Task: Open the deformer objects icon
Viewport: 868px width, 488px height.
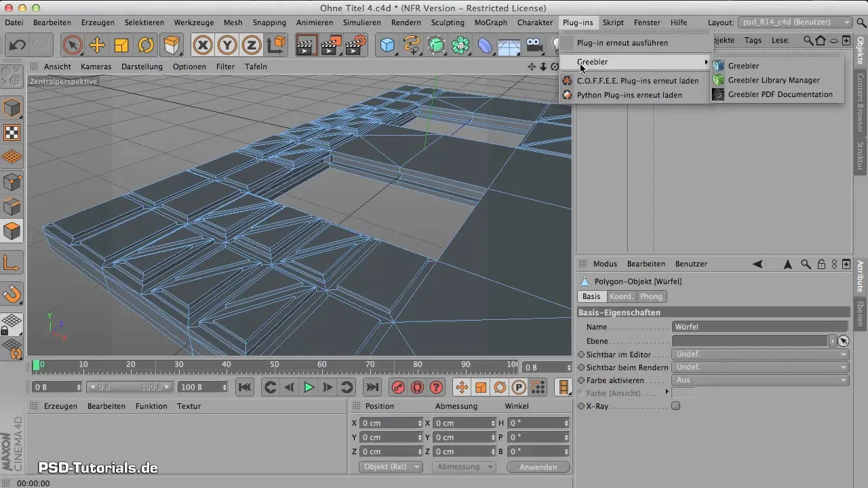Action: [x=486, y=45]
